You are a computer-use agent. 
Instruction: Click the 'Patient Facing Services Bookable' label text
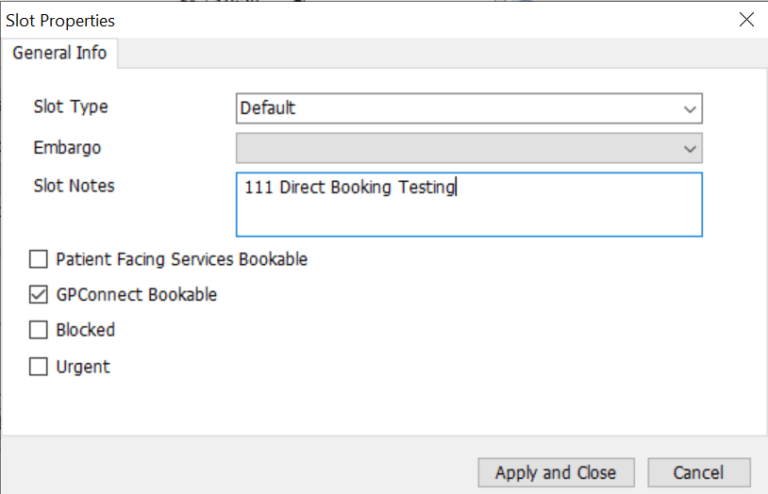182,260
